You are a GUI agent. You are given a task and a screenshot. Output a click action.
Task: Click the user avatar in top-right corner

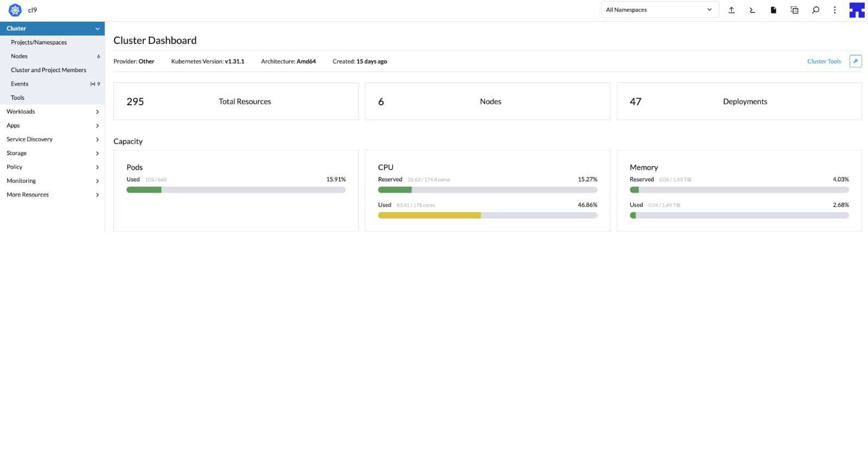857,10
